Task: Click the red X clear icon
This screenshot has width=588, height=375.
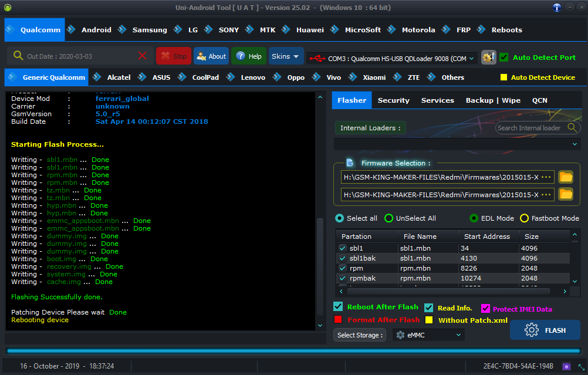Action: (143, 56)
